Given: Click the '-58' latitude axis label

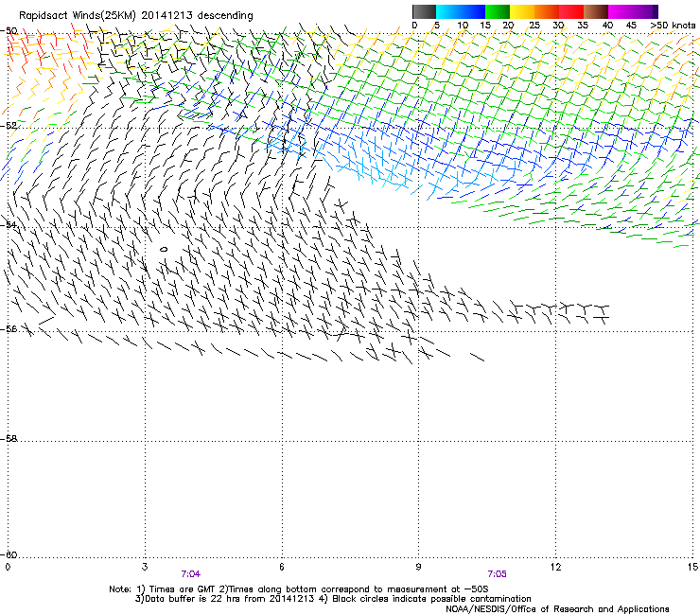Looking at the screenshot, I should (x=9, y=439).
